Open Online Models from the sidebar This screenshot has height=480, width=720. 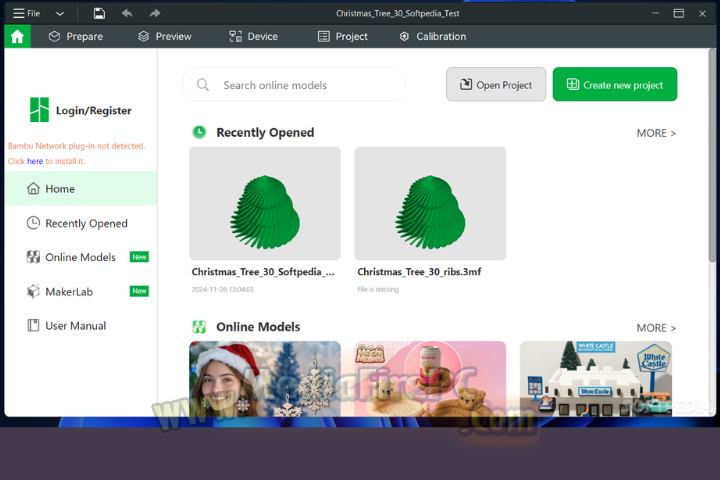click(81, 257)
